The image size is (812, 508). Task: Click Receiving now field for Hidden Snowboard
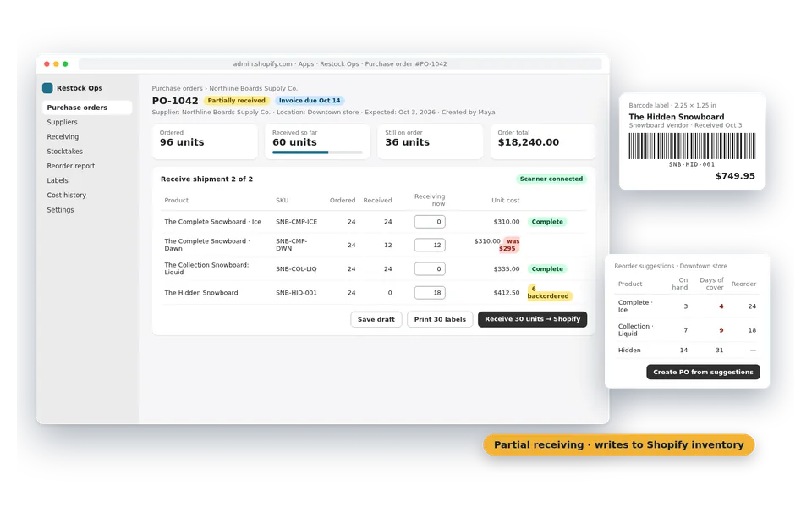430,292
